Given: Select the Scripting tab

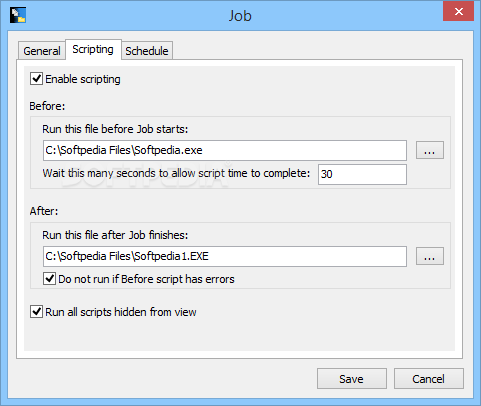Looking at the screenshot, I should pyautogui.click(x=93, y=50).
